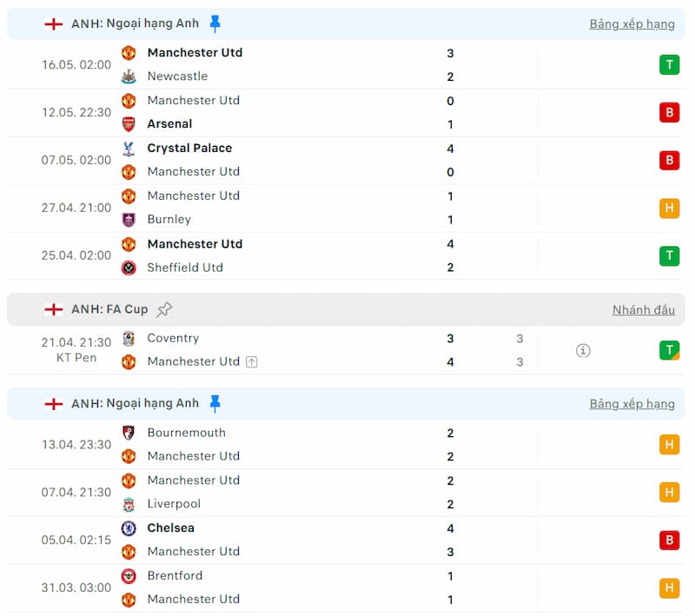Click the match info icon for Coventry game
This screenshot has width=695, height=616.
click(583, 350)
